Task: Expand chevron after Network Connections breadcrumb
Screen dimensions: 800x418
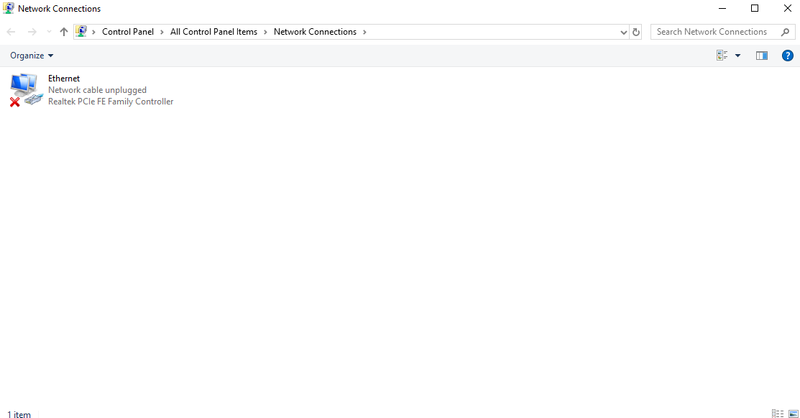Action: [364, 32]
